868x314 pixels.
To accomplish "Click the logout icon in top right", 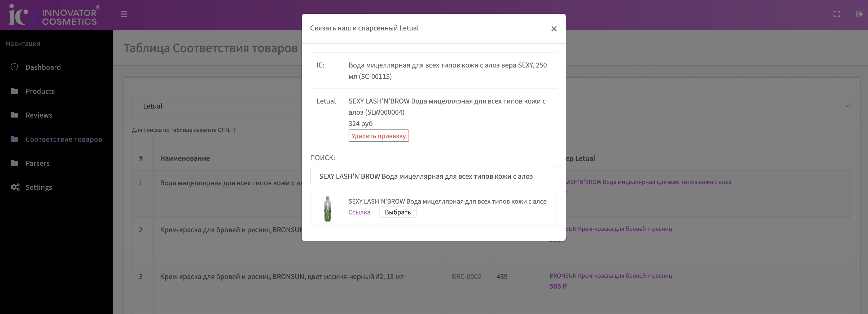I will click(x=859, y=14).
